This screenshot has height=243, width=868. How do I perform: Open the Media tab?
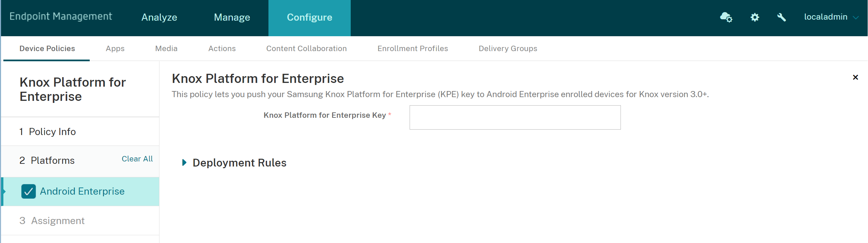pyautogui.click(x=166, y=49)
